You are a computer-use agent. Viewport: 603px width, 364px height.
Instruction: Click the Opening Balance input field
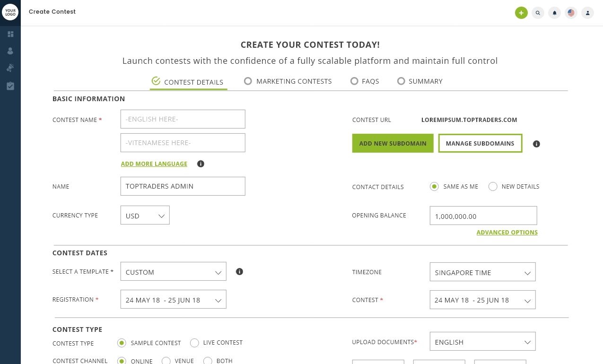pyautogui.click(x=483, y=216)
